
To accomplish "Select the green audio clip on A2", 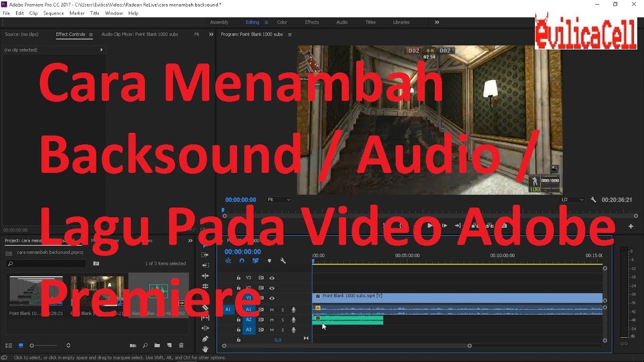I will tap(348, 320).
